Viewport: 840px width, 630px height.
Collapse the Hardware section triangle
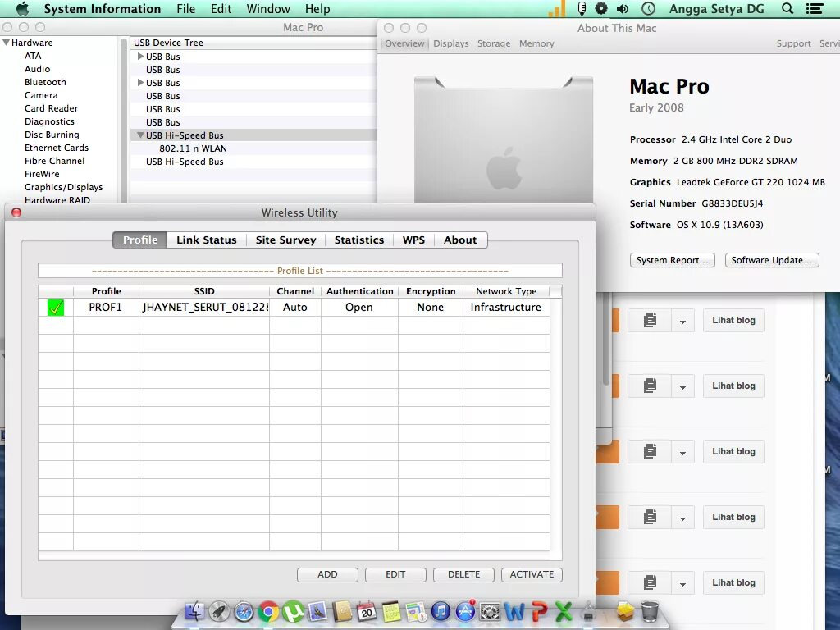click(6, 43)
